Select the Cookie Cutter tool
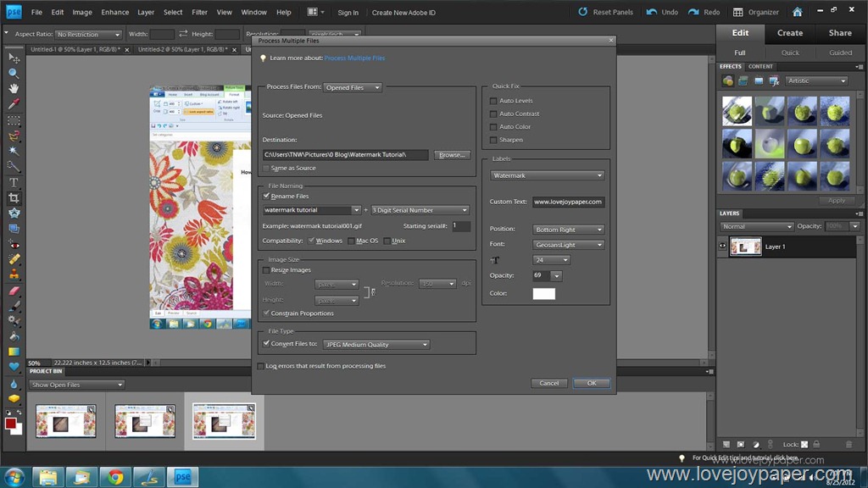The height and width of the screenshot is (488, 868). point(14,213)
